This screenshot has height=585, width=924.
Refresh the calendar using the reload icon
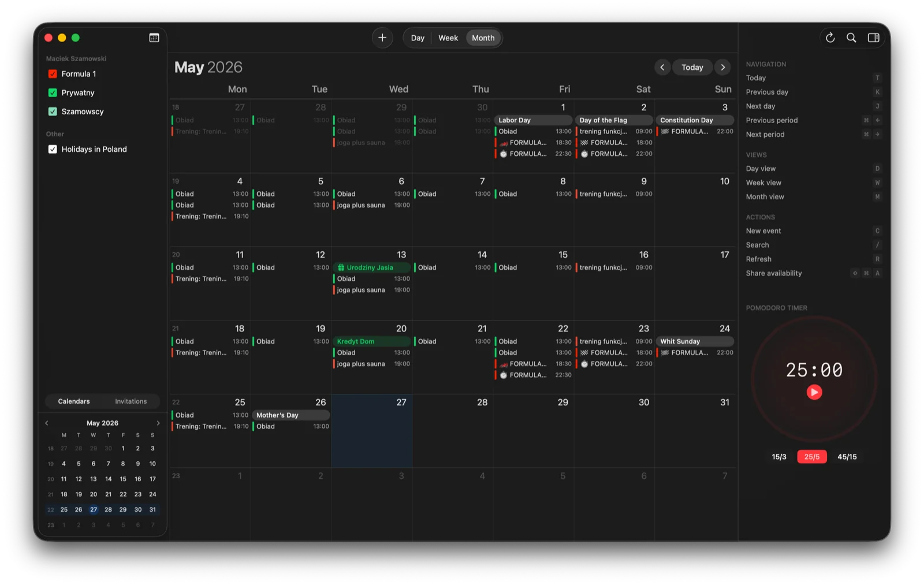(x=830, y=38)
